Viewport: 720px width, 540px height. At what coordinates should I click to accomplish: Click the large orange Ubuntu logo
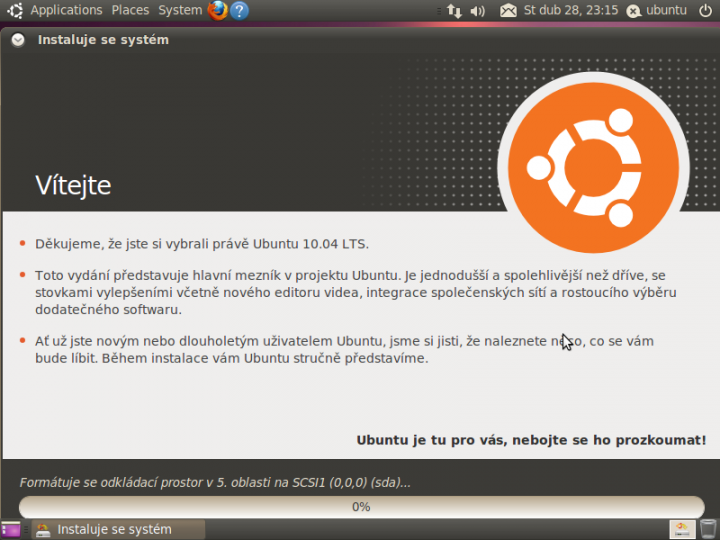[593, 168]
